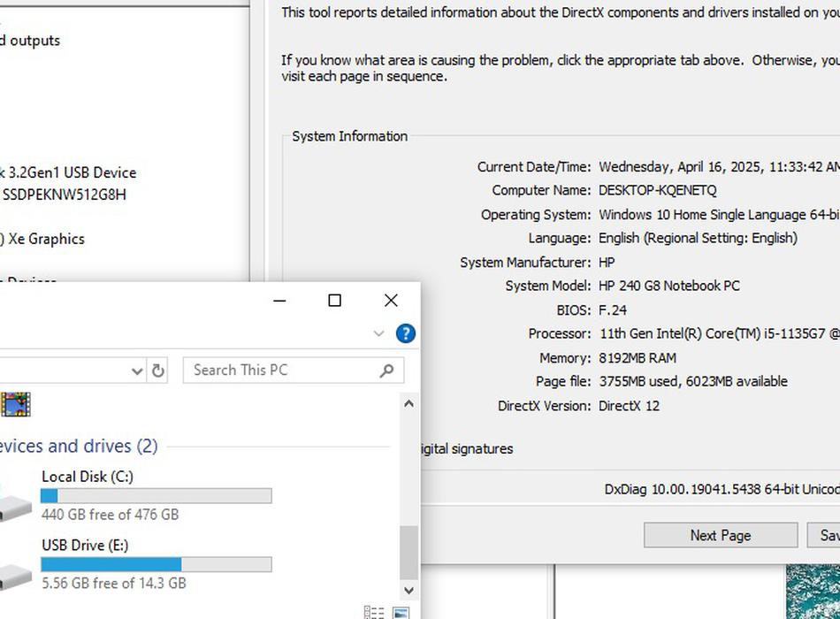Select the 3.2Gen1 USB Device entry
This screenshot has height=619, width=840.
[69, 172]
